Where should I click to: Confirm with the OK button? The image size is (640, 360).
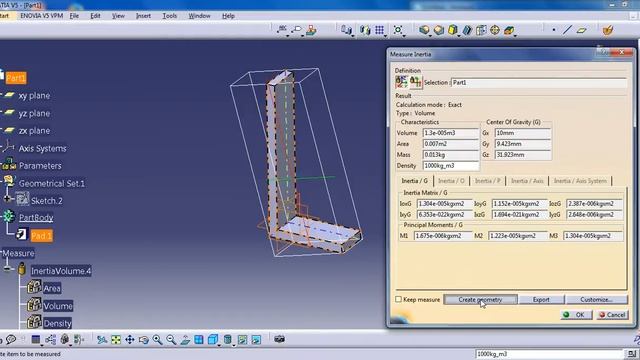click(x=576, y=315)
